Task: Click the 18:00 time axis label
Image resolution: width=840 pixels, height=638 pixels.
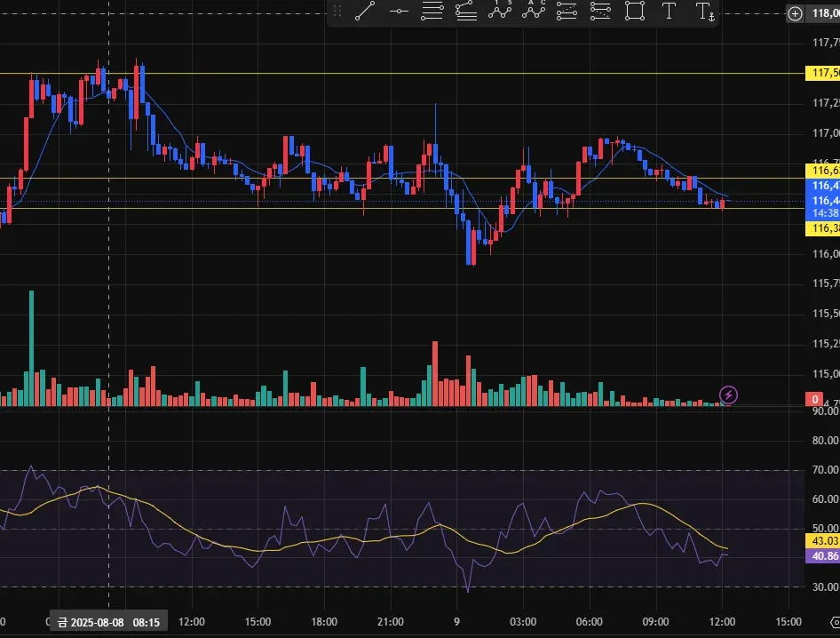Action: [x=324, y=622]
